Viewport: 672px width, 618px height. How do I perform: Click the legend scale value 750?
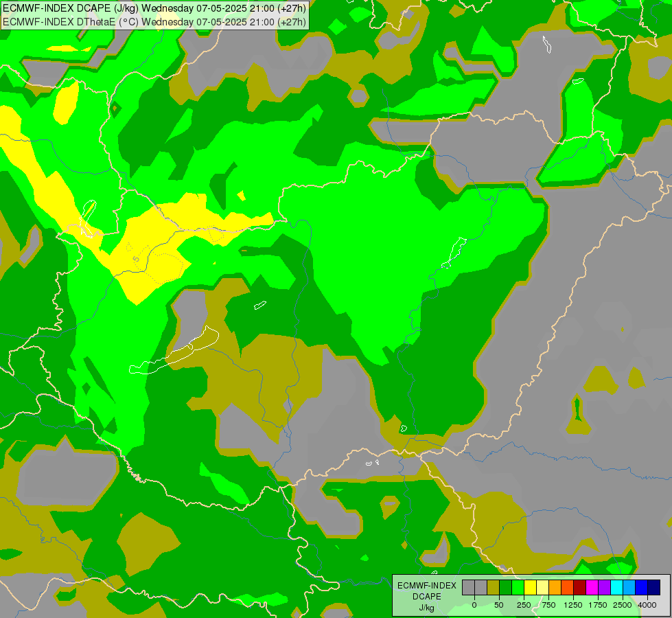[548, 605]
